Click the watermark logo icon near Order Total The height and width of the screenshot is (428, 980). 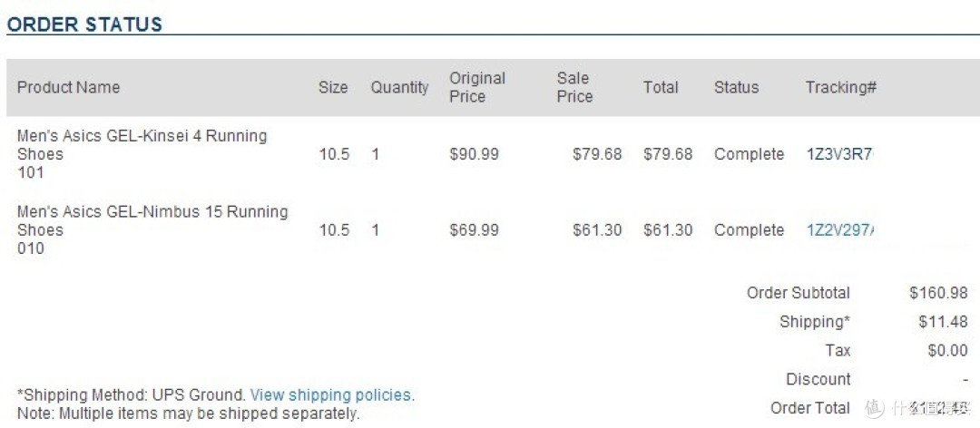(x=875, y=408)
